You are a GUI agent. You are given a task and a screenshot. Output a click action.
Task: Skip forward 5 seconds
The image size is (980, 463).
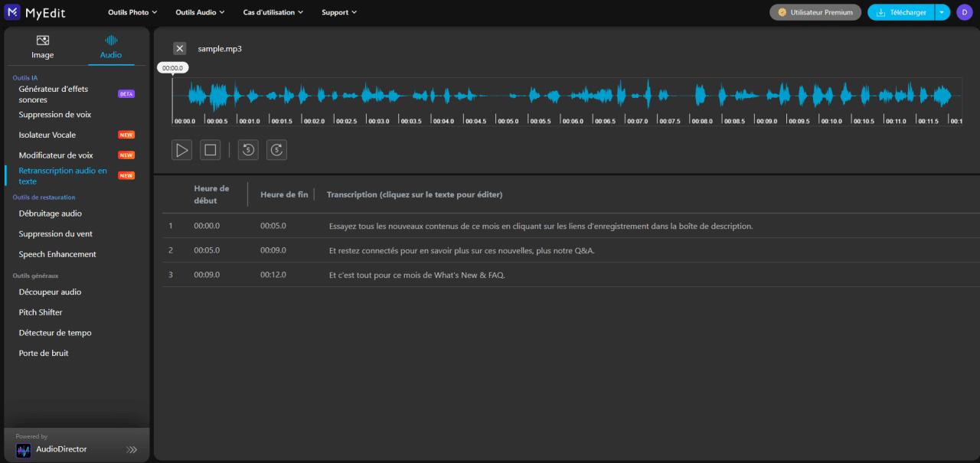(277, 150)
